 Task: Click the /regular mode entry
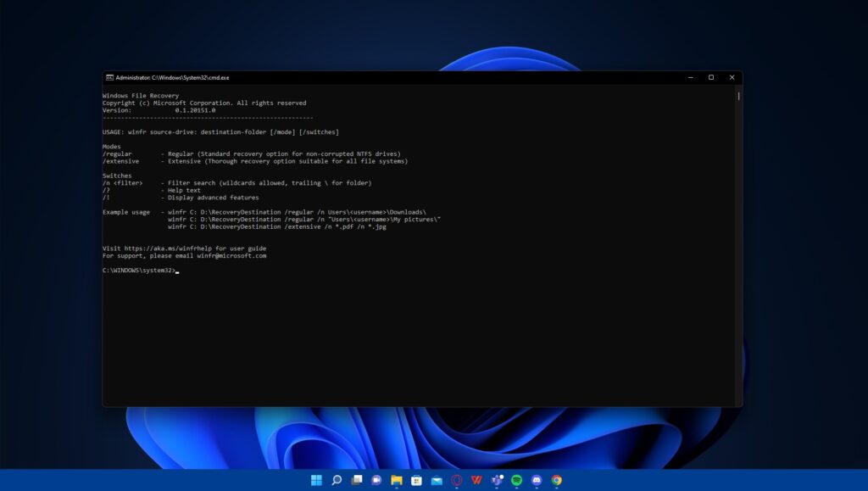(x=251, y=153)
